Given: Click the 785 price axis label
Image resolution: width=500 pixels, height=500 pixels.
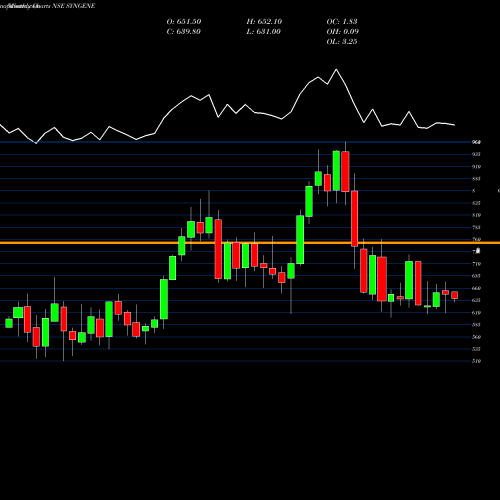Looking at the screenshot, I should (476, 227).
